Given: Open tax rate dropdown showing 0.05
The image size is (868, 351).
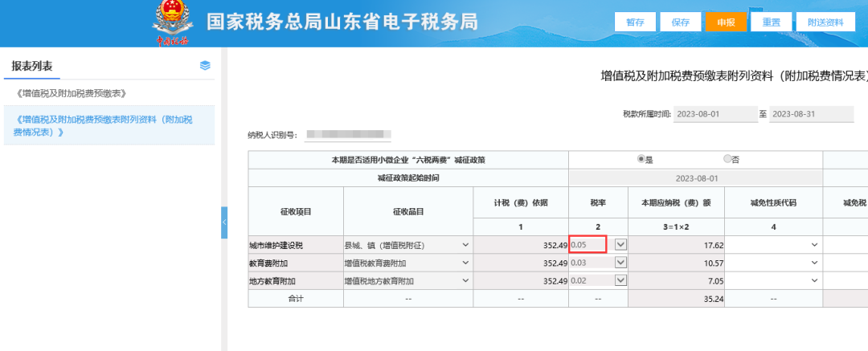Looking at the screenshot, I should (621, 245).
